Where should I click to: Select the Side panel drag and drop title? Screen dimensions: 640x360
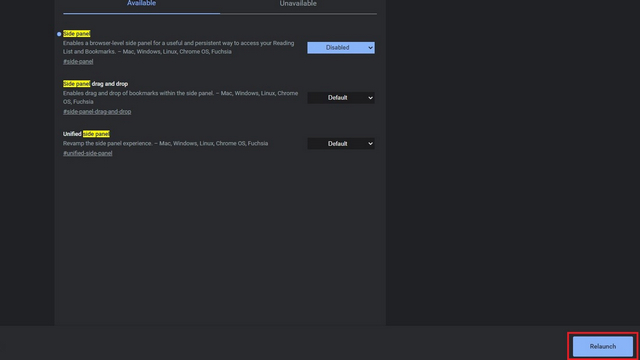click(x=96, y=84)
